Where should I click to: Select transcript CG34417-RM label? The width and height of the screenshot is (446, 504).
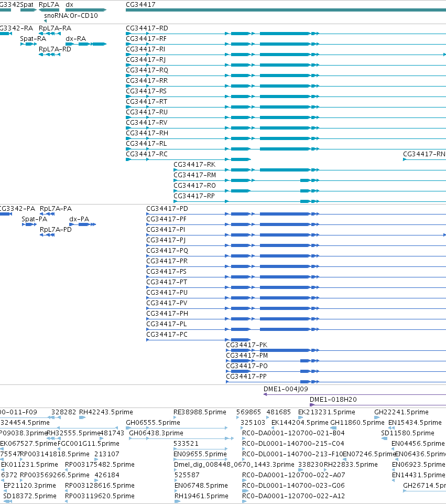[194, 175]
